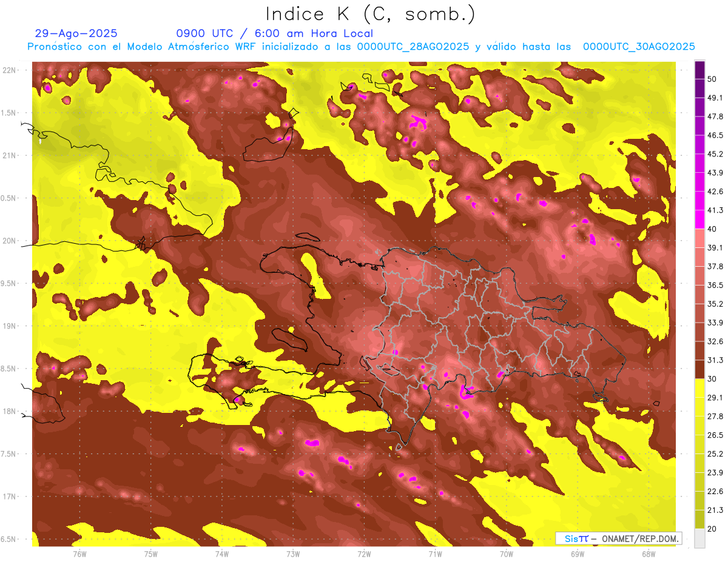Click the "21N" latitude label
728x562 pixels.
coord(9,155)
